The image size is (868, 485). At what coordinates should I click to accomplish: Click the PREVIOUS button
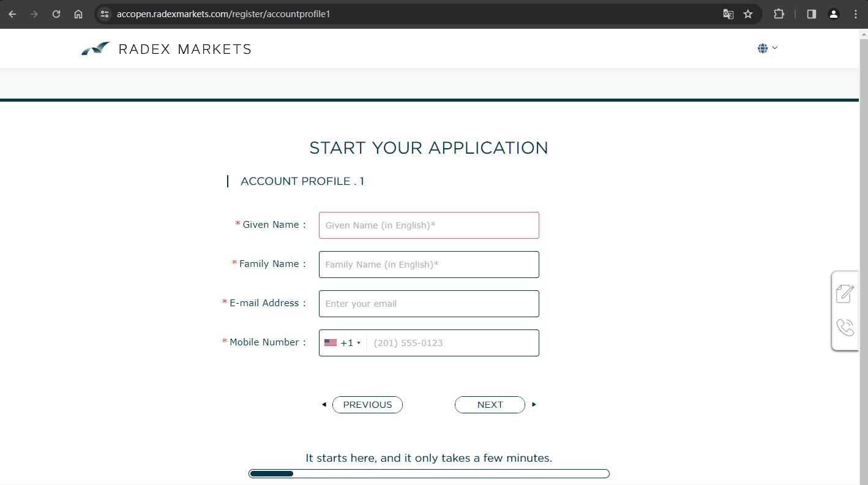pos(367,405)
